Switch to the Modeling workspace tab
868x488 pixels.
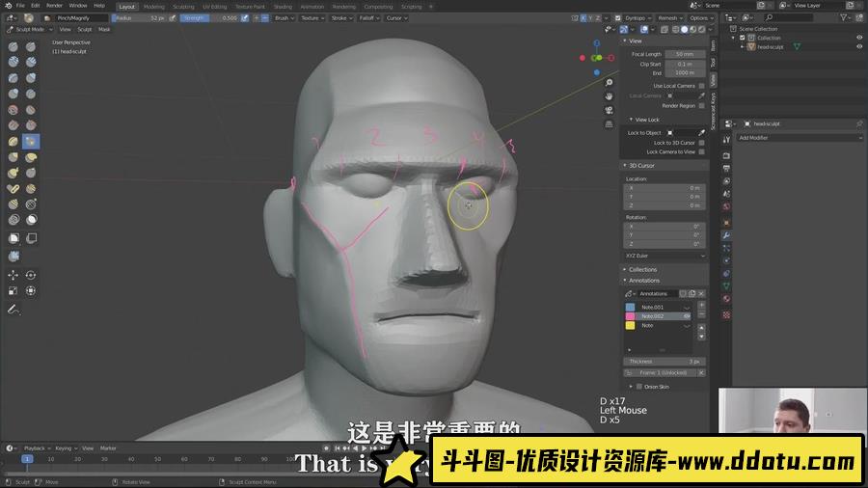154,7
